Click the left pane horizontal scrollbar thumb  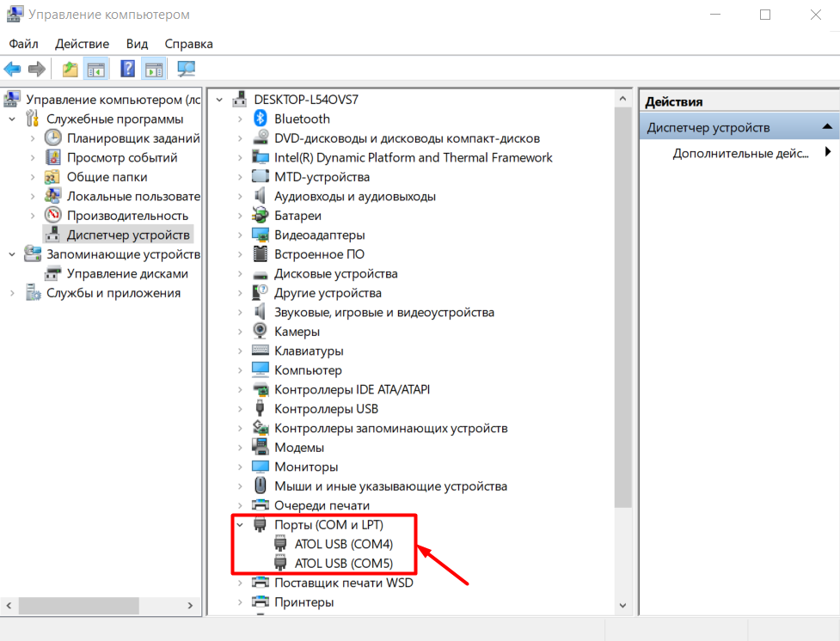tap(79, 606)
